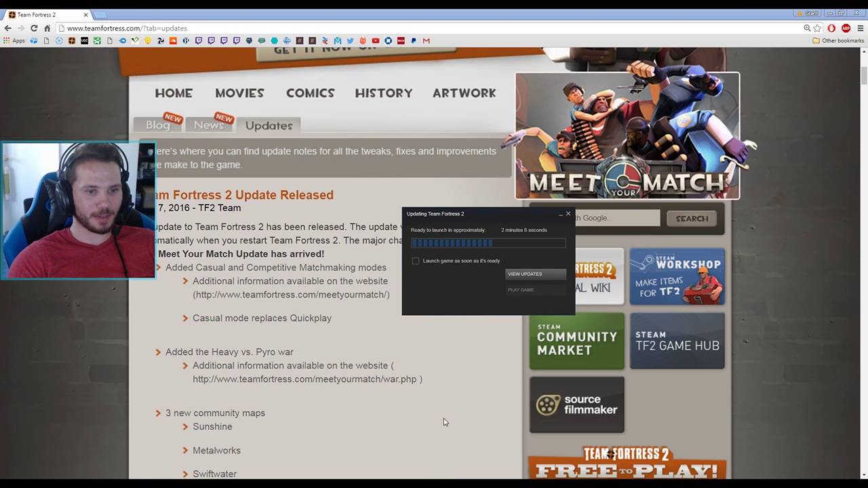
Task: Click the SEARCH button
Action: 692,218
